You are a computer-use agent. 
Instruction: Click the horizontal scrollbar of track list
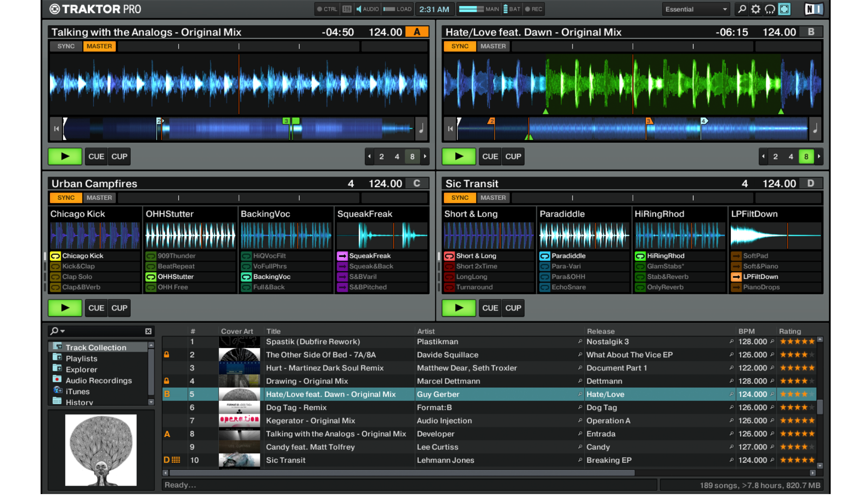(401, 473)
